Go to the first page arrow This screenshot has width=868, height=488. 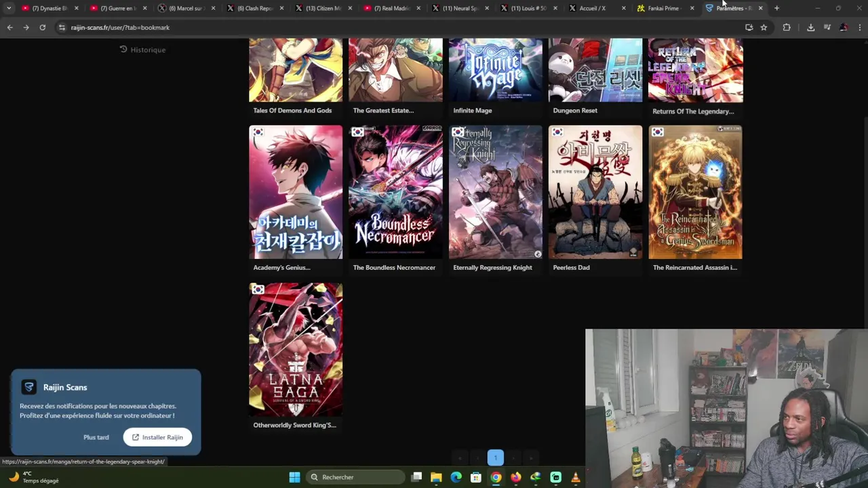pyautogui.click(x=460, y=457)
